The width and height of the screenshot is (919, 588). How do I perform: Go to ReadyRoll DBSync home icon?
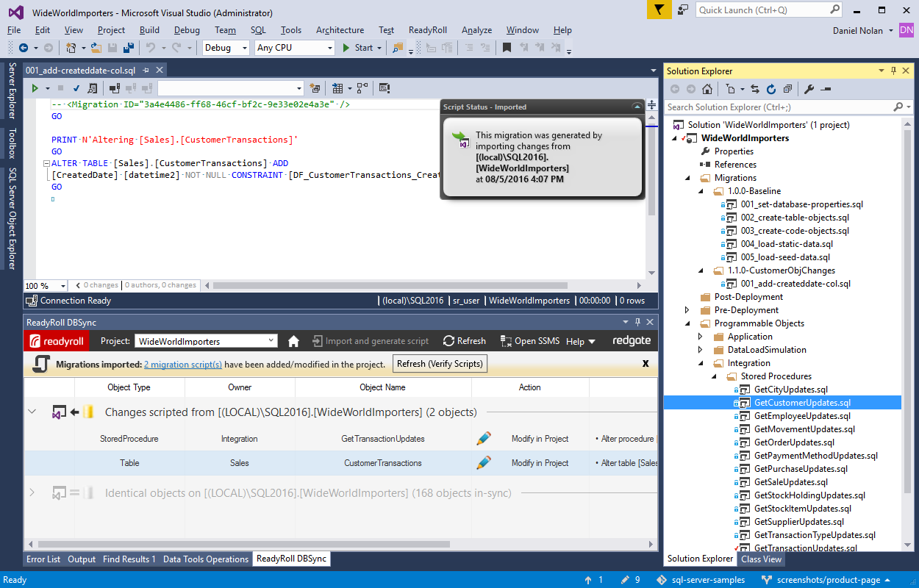coord(293,341)
